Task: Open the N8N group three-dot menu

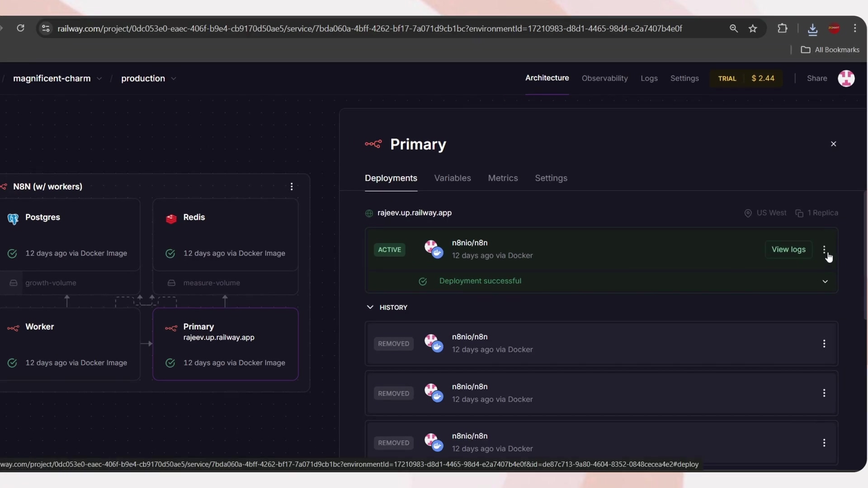Action: (292, 187)
